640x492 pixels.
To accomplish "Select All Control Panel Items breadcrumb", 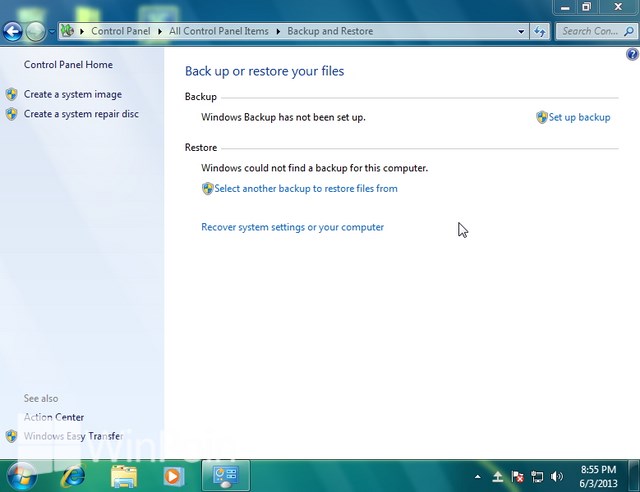I will [x=219, y=31].
